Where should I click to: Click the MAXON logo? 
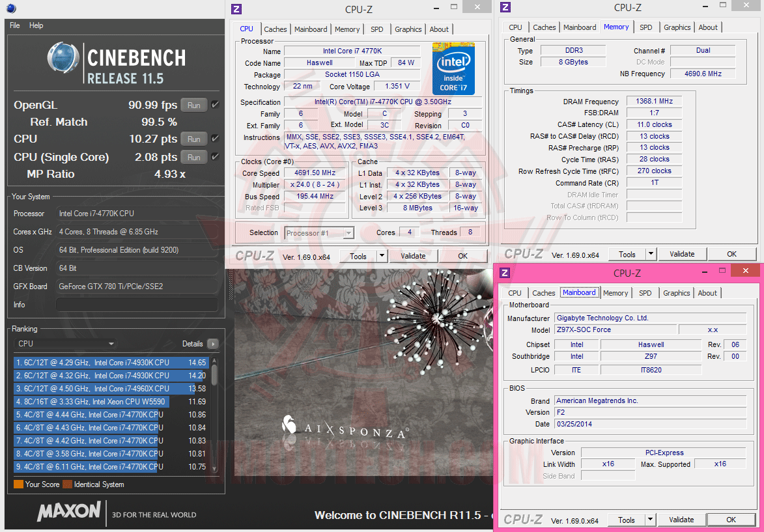pos(68,511)
